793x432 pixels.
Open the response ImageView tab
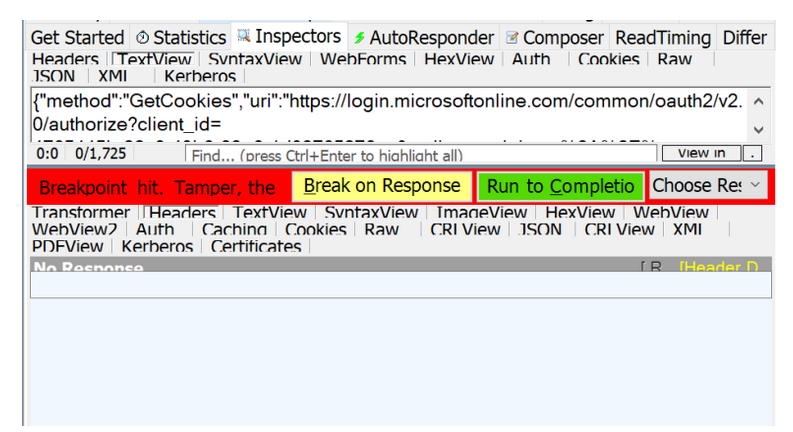[x=481, y=212]
